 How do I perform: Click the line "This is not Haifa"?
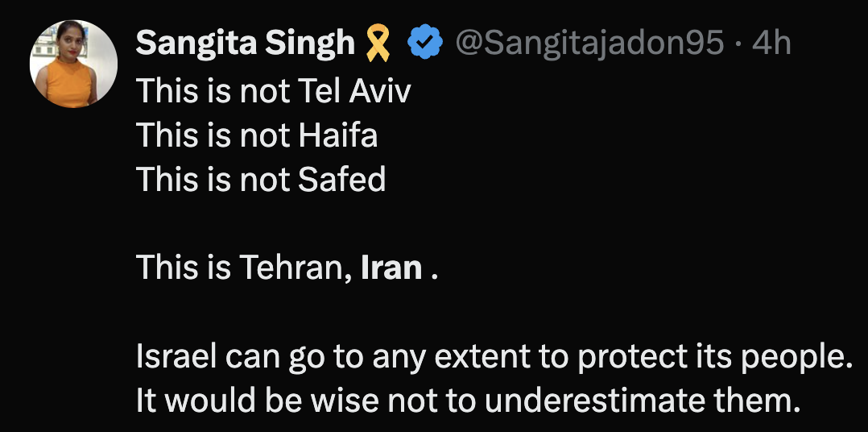[x=257, y=135]
